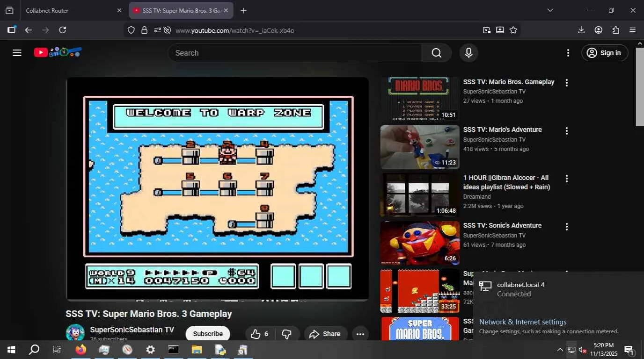The image size is (644, 359).
Task: Click the install/save page icon in address bar
Action: [500, 30]
